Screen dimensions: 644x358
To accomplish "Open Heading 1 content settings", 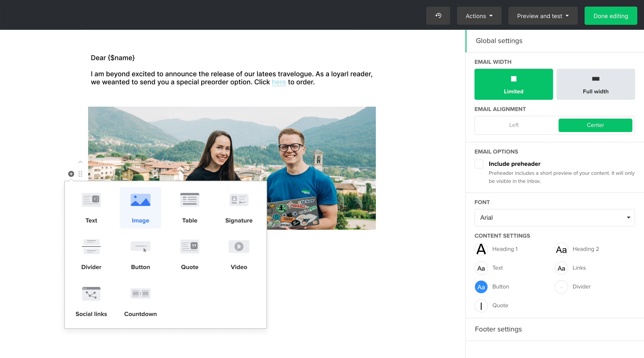I will 505,249.
